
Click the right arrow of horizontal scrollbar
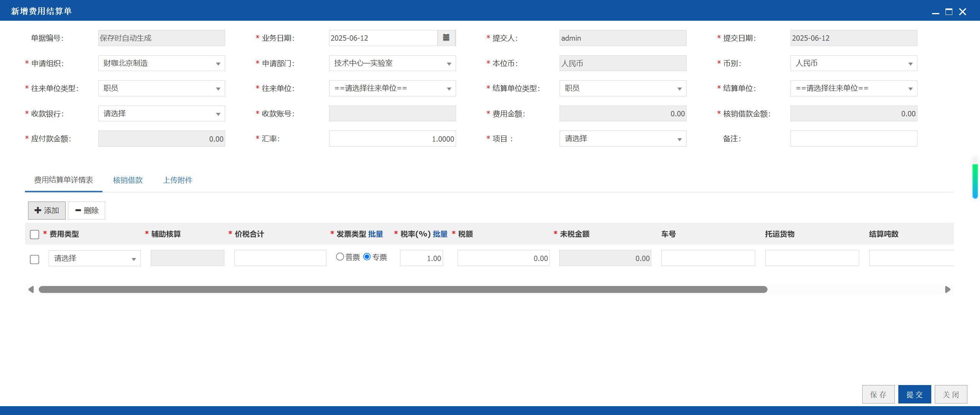click(947, 289)
